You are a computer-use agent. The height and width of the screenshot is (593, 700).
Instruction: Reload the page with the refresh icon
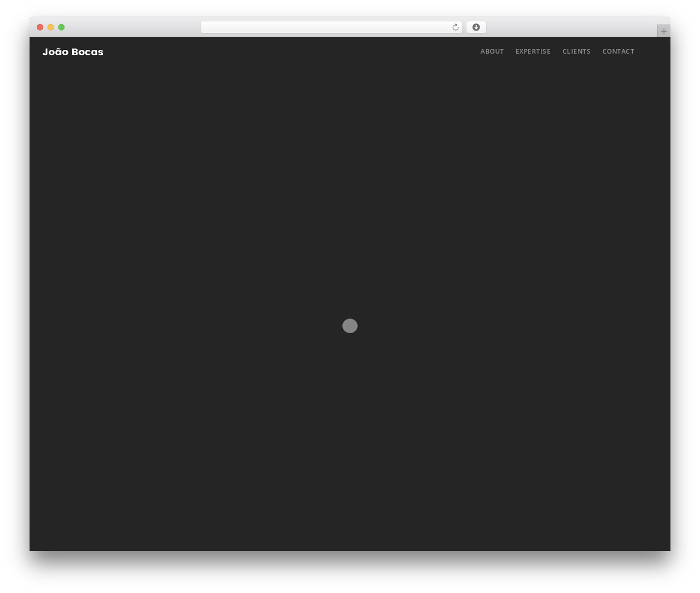[455, 27]
